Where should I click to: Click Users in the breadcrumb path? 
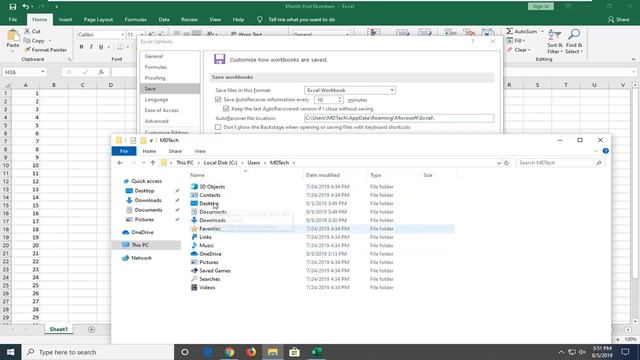click(x=253, y=163)
